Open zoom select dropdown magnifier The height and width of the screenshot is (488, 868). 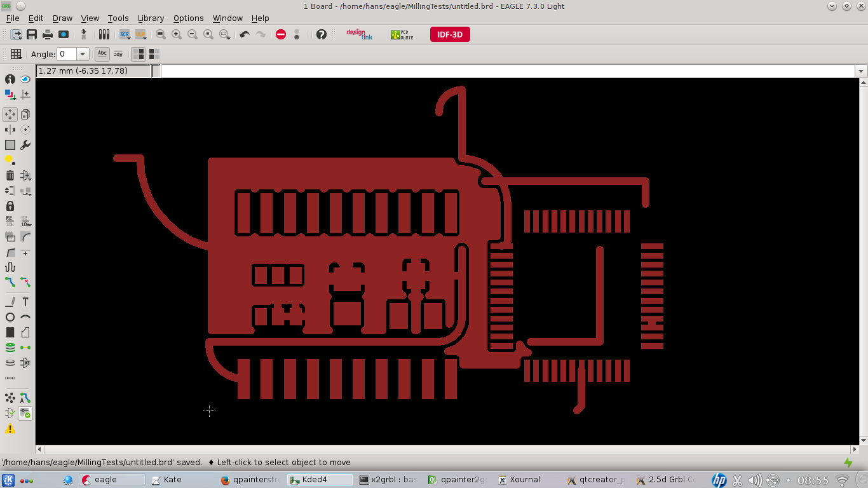224,34
